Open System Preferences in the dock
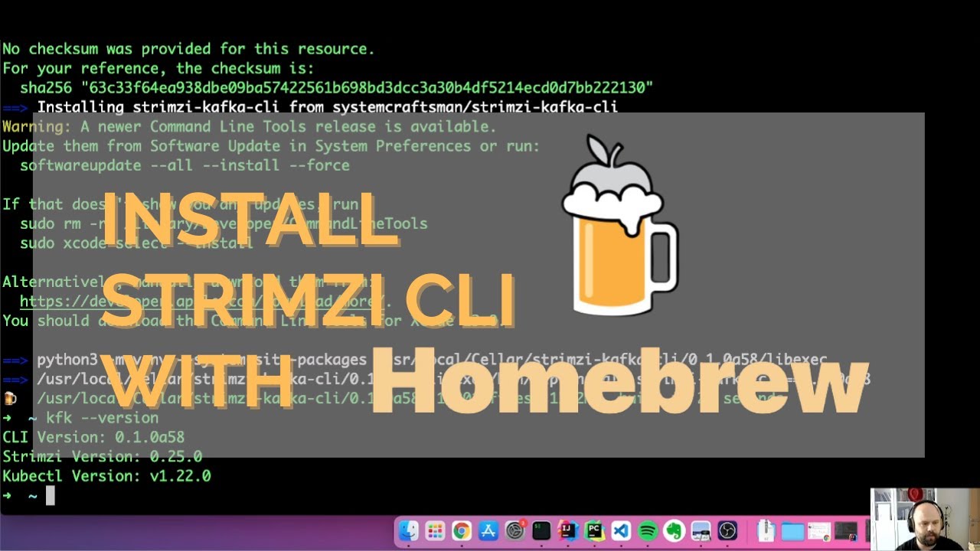 click(x=515, y=530)
